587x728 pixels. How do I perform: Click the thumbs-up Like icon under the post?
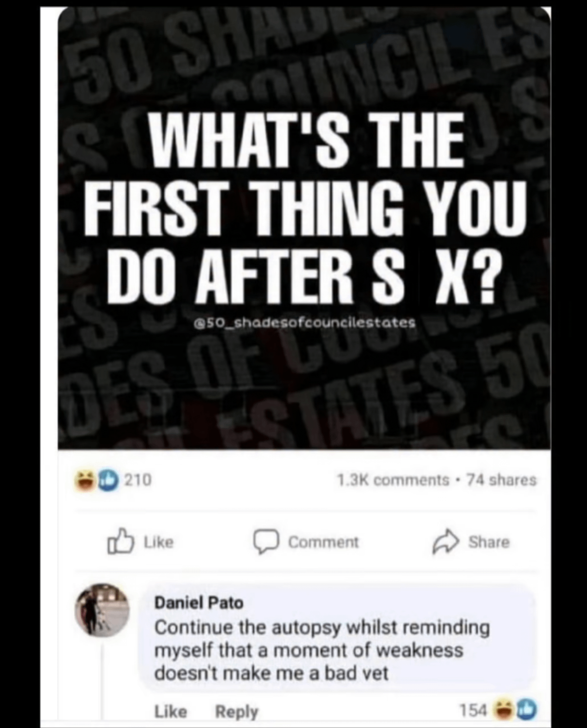click(120, 542)
